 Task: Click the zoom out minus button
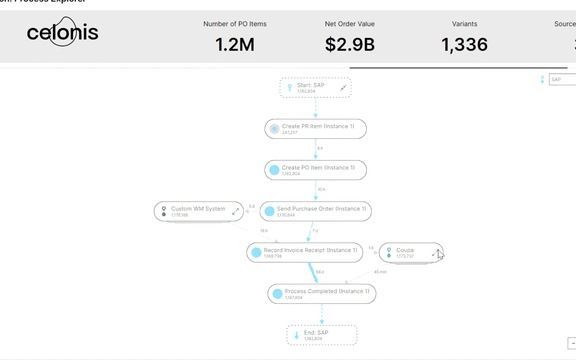pos(572,343)
